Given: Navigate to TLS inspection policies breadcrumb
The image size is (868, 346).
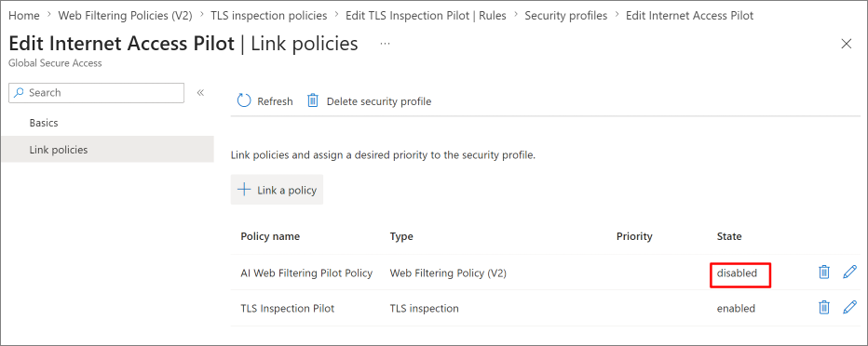Looking at the screenshot, I should coord(269,16).
